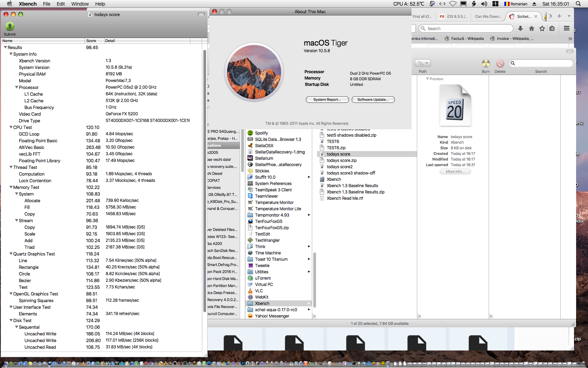Select the Spinning Squares result row
Screen dimensions: 588x368
point(101,300)
